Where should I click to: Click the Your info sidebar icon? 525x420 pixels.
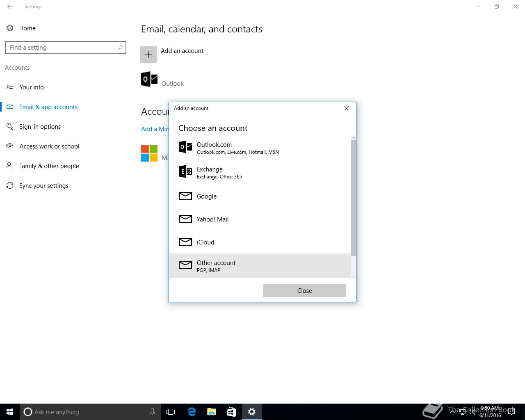[10, 87]
